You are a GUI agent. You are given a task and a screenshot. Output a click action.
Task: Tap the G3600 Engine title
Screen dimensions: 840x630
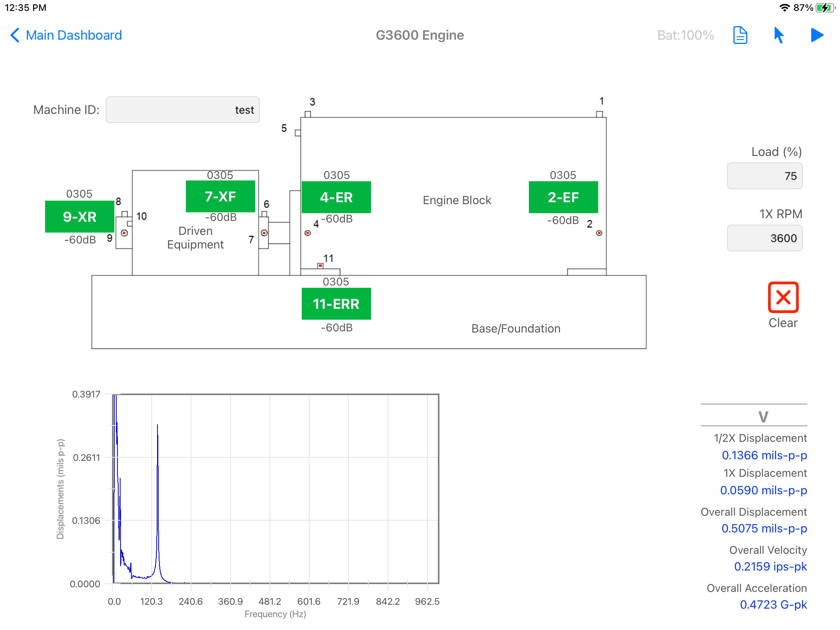(x=420, y=35)
